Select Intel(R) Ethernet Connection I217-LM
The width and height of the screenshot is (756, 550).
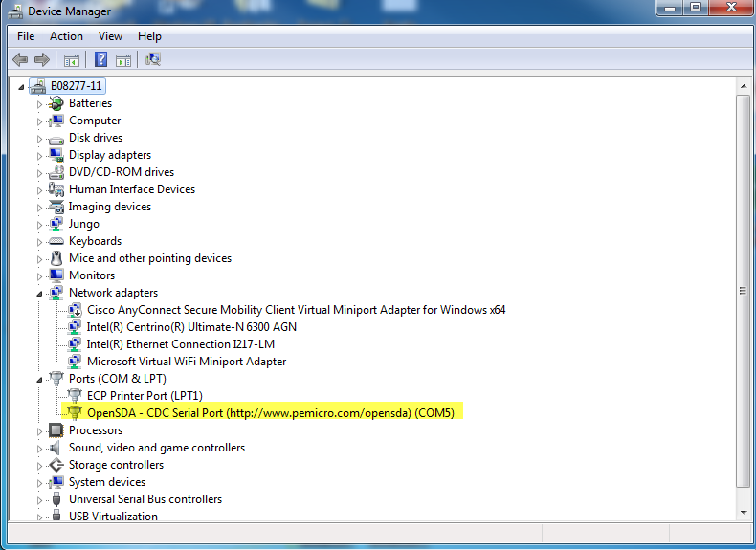[x=181, y=344]
